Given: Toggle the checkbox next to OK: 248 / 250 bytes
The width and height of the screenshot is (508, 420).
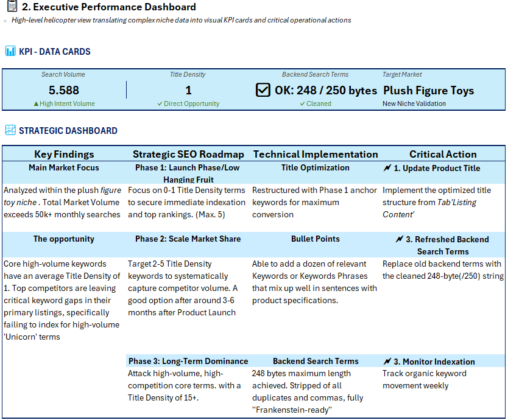Looking at the screenshot, I should [263, 90].
